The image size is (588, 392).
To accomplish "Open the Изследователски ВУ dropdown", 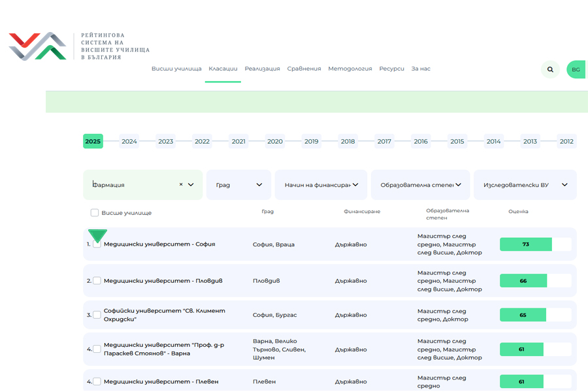I will (x=525, y=185).
